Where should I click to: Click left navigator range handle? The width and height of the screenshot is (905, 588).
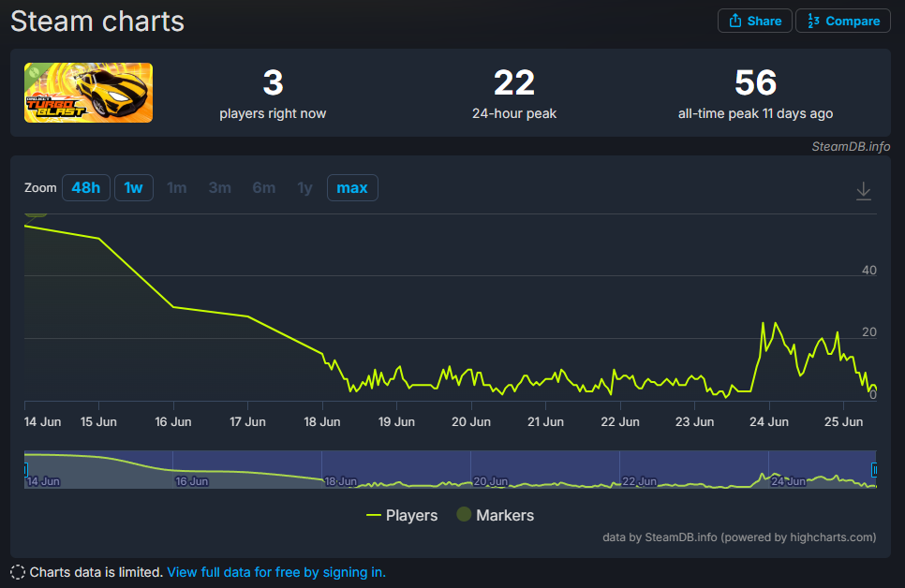coord(26,470)
